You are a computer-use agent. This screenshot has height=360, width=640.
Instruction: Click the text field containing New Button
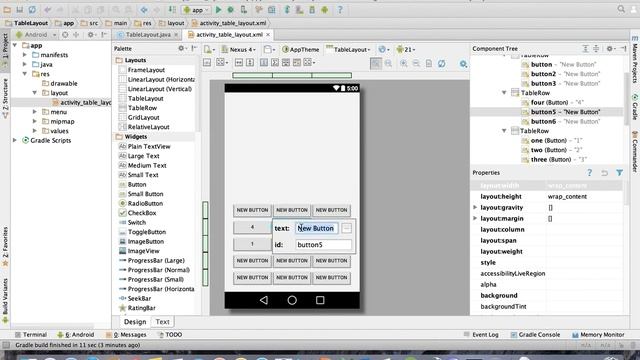click(x=317, y=228)
